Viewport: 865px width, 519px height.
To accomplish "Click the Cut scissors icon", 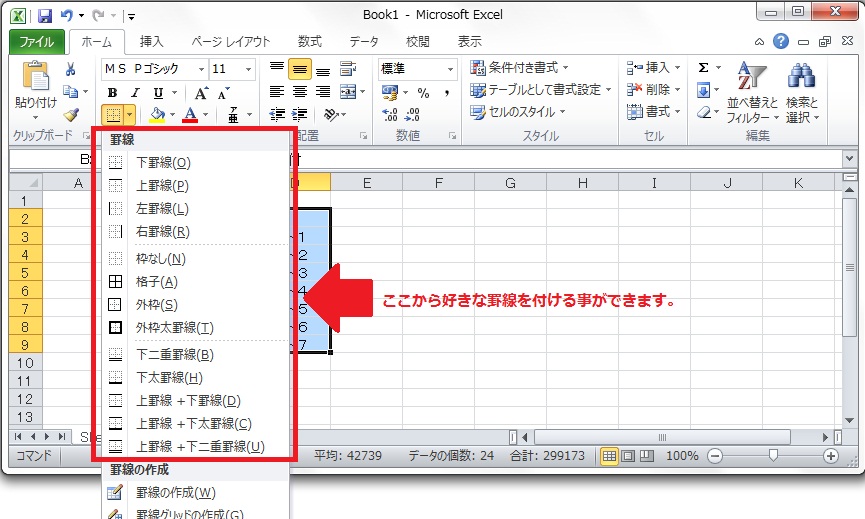I will (x=70, y=69).
